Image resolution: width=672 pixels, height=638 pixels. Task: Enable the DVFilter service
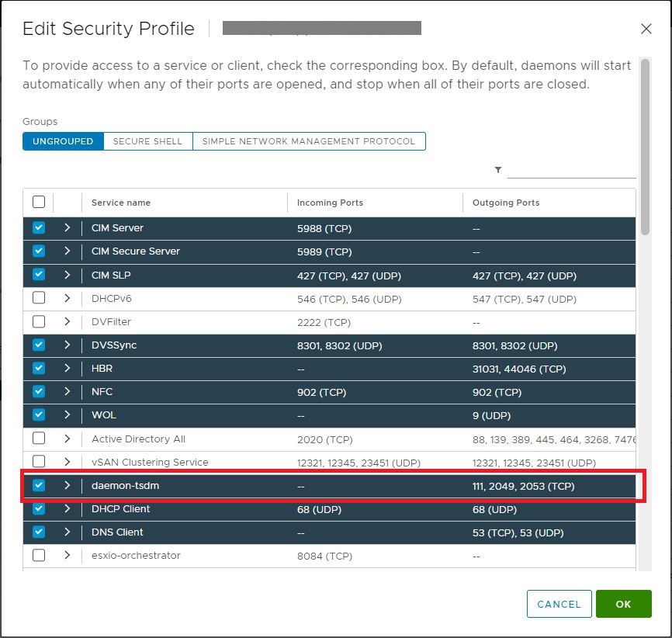(39, 321)
